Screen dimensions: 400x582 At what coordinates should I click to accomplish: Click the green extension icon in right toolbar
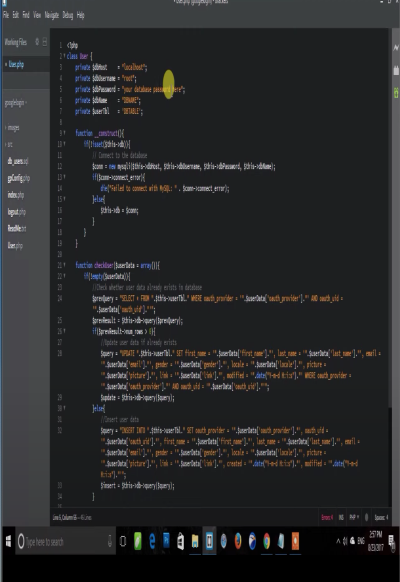[396, 93]
